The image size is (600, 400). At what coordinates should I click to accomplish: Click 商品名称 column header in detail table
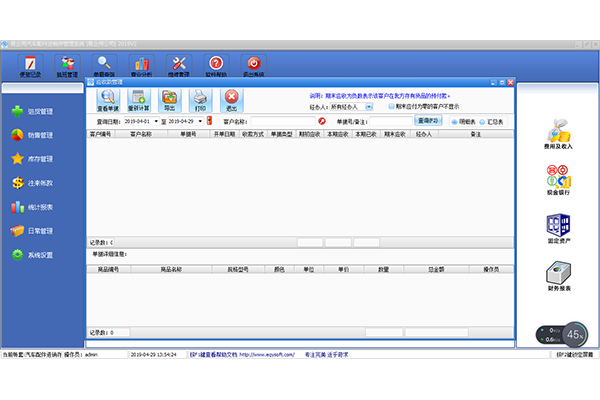point(171,269)
